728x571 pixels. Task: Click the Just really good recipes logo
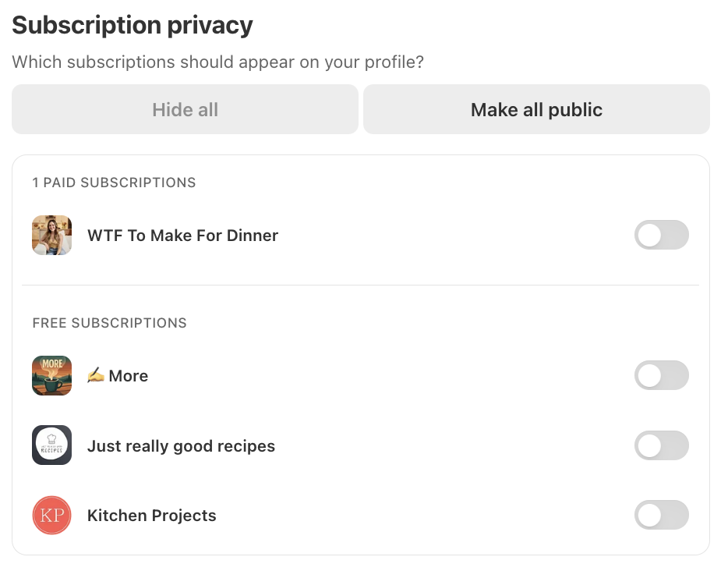[x=51, y=445]
